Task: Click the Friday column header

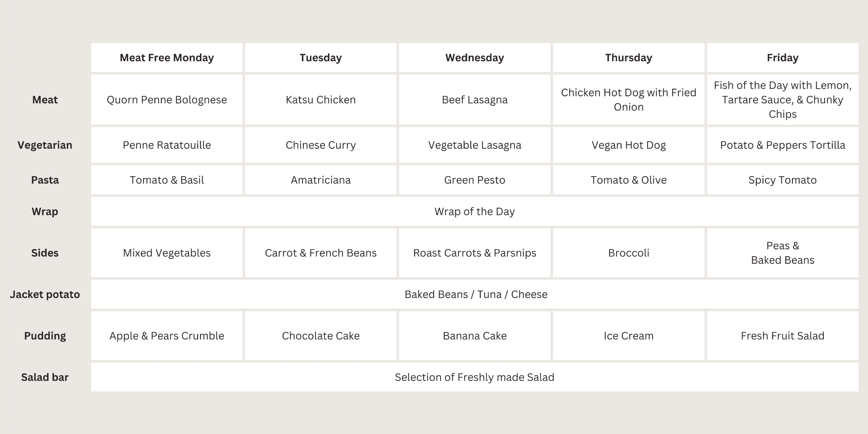Action: tap(782, 58)
